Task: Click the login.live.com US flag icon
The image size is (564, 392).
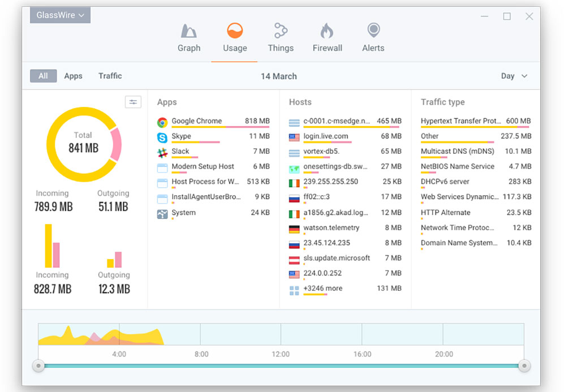Action: coord(294,137)
